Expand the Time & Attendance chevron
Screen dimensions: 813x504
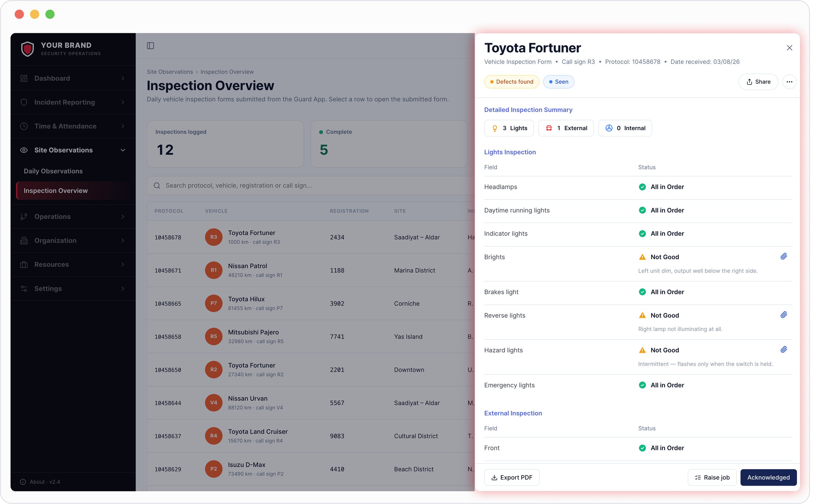(123, 126)
